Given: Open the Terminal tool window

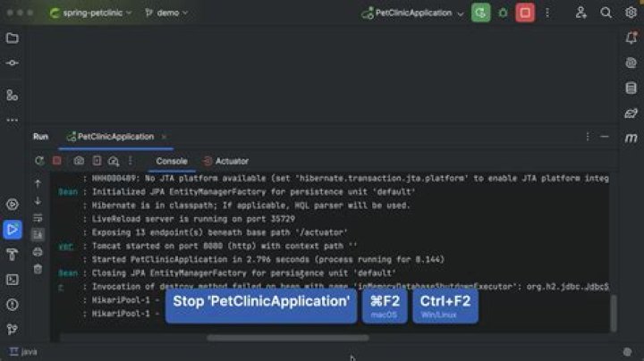Looking at the screenshot, I should tap(13, 280).
